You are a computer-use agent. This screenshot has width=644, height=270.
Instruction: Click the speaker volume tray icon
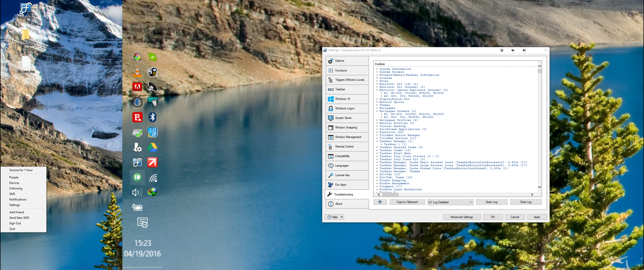pyautogui.click(x=137, y=192)
